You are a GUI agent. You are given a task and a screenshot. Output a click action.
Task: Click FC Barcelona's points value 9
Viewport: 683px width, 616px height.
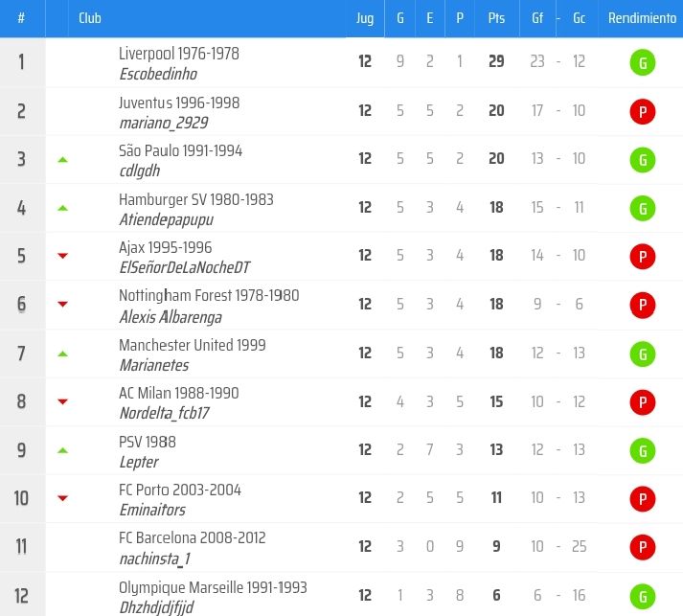(496, 547)
